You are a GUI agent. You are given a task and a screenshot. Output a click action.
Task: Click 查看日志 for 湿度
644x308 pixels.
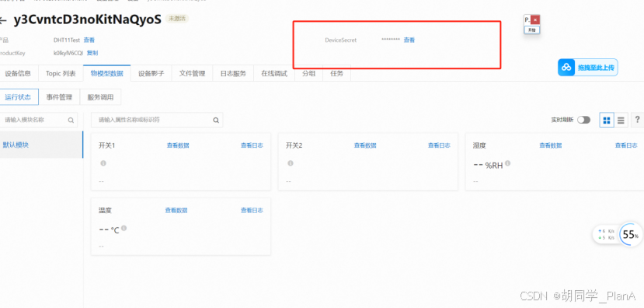pyautogui.click(x=626, y=145)
